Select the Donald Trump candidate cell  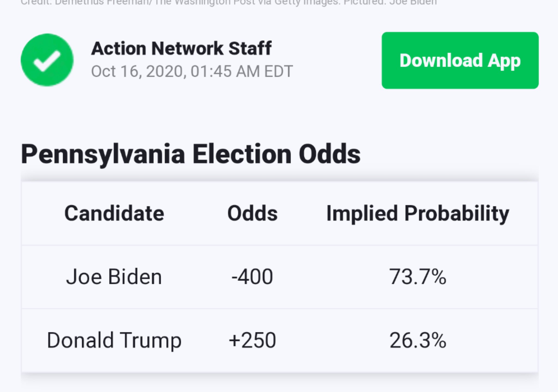pos(114,341)
